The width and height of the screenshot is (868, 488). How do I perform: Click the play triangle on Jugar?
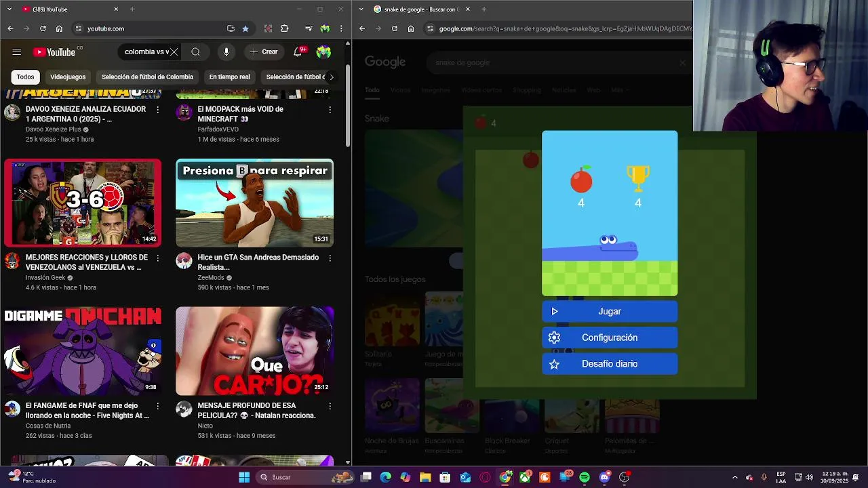[554, 312]
